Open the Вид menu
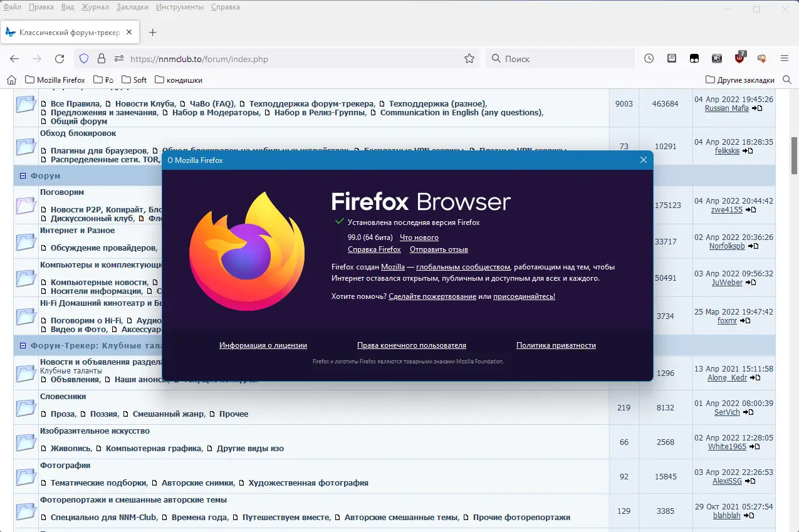The height and width of the screenshot is (532, 799). pyautogui.click(x=68, y=7)
